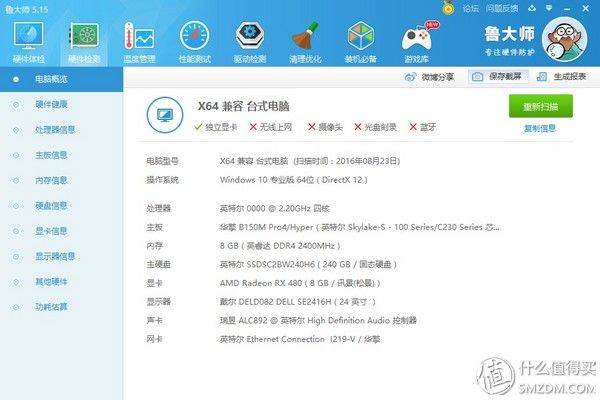Image resolution: width=600 pixels, height=400 pixels.
Task: Click motherboard value 华擎 B150M Pro4/Hyper
Action: tap(359, 227)
